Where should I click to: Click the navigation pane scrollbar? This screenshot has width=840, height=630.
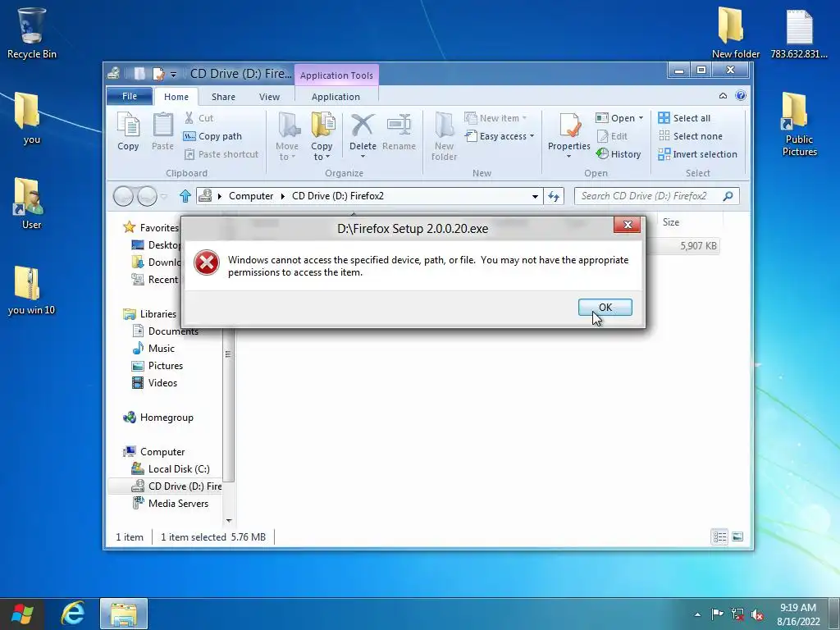click(x=229, y=354)
